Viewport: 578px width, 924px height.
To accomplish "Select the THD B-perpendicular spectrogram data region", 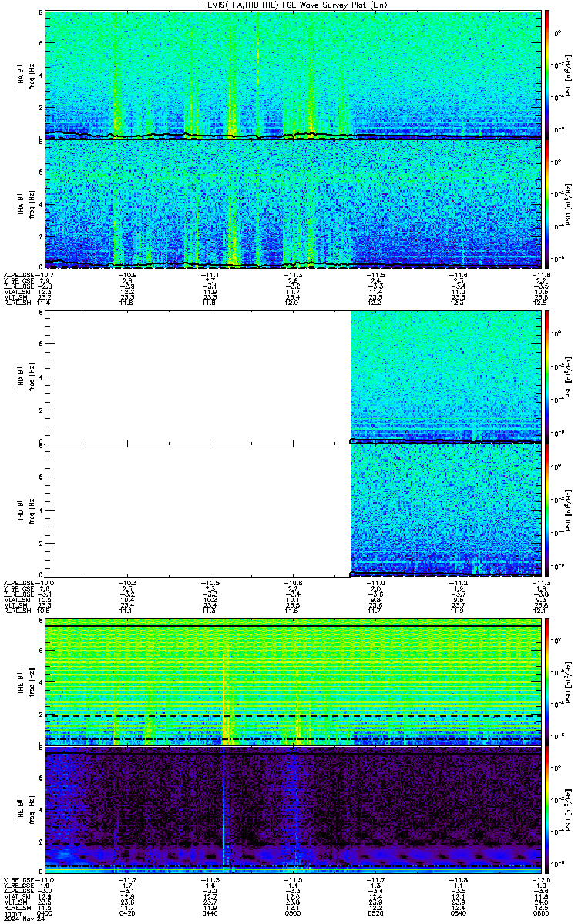I will [446, 377].
